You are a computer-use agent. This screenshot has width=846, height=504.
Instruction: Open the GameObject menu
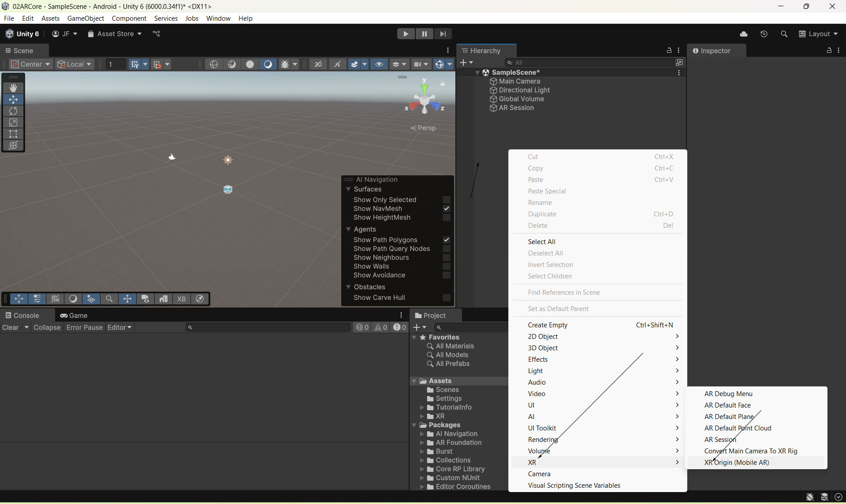(x=86, y=19)
